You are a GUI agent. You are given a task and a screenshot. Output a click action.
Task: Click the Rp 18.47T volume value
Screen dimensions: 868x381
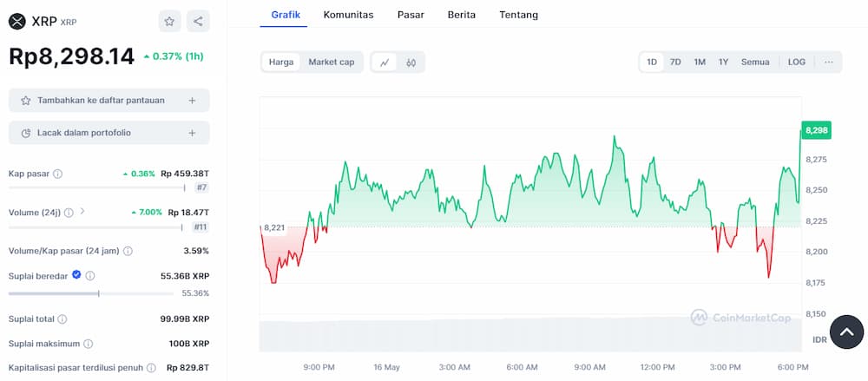[188, 212]
